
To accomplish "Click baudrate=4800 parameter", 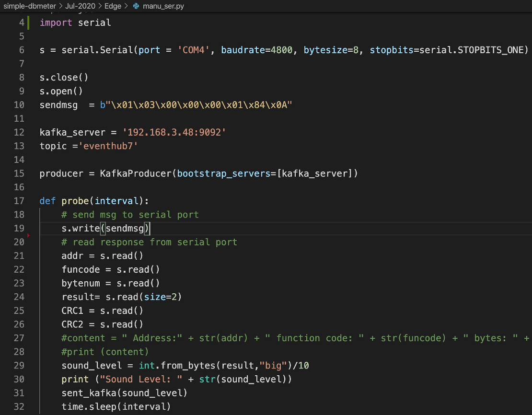I will (x=257, y=50).
